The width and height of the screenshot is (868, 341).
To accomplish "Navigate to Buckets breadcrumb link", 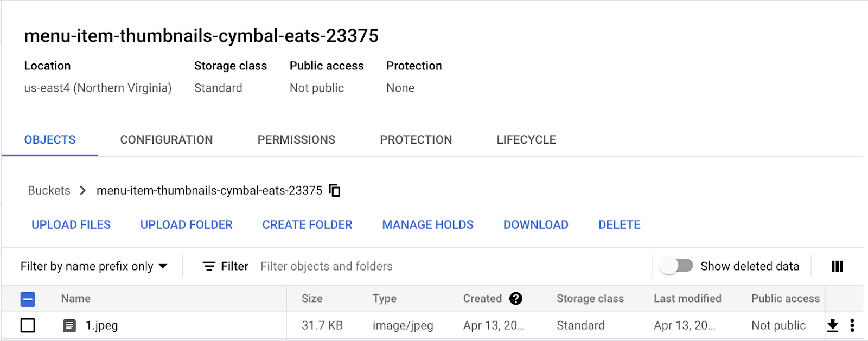I will [49, 190].
